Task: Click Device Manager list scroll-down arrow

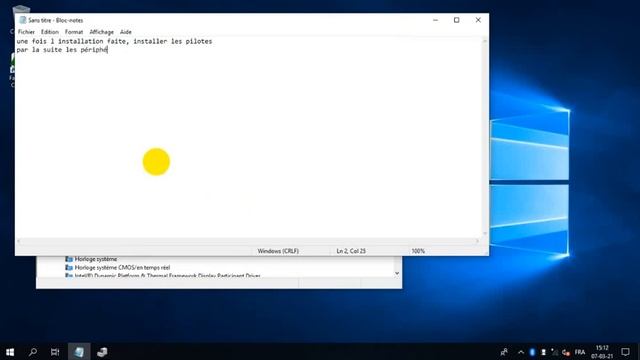Action: pos(397,273)
